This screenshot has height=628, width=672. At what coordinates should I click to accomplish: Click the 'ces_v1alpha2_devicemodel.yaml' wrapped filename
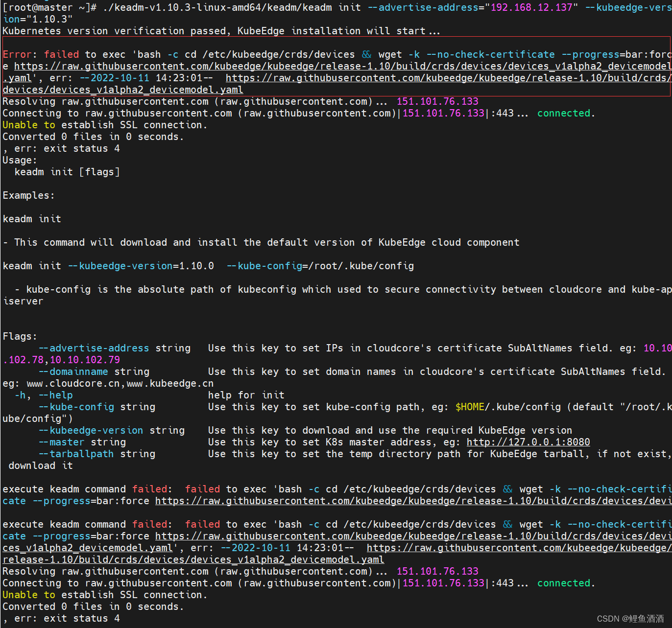point(88,548)
